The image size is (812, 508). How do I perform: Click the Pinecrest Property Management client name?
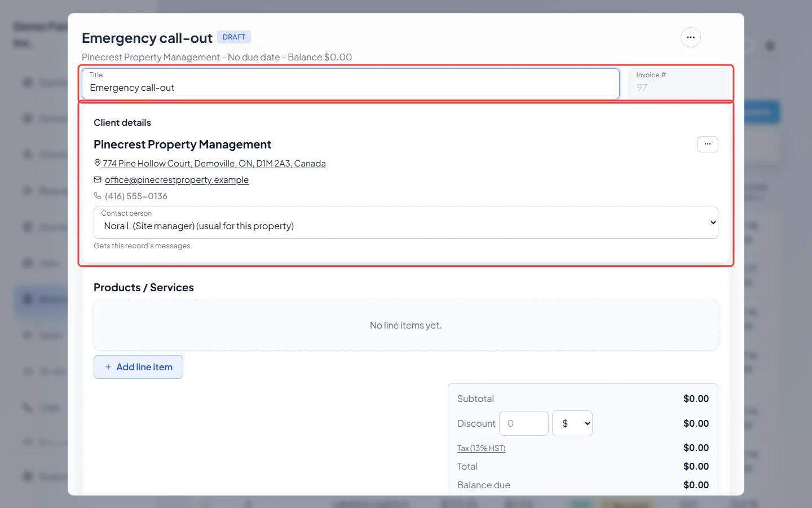(x=182, y=144)
